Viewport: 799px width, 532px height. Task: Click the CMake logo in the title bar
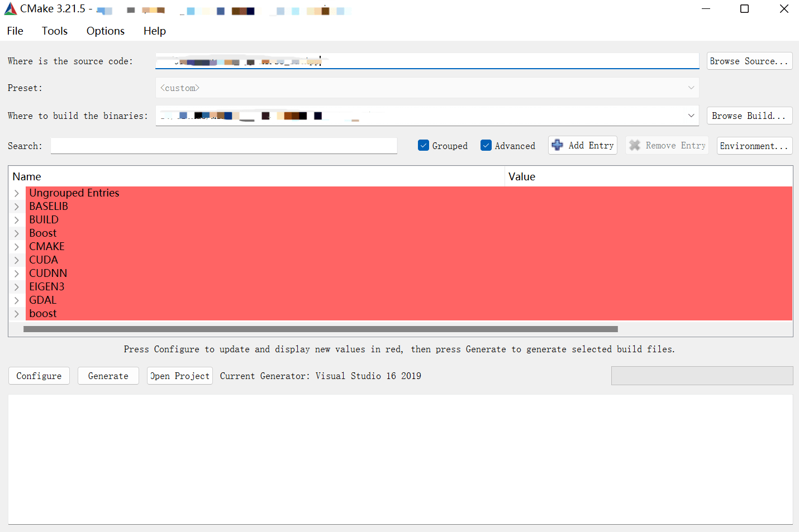click(x=10, y=8)
